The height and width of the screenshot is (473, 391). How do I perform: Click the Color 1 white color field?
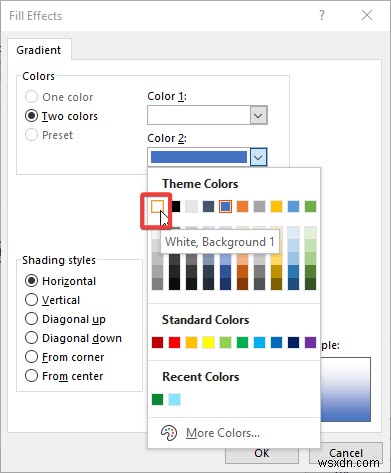[199, 115]
